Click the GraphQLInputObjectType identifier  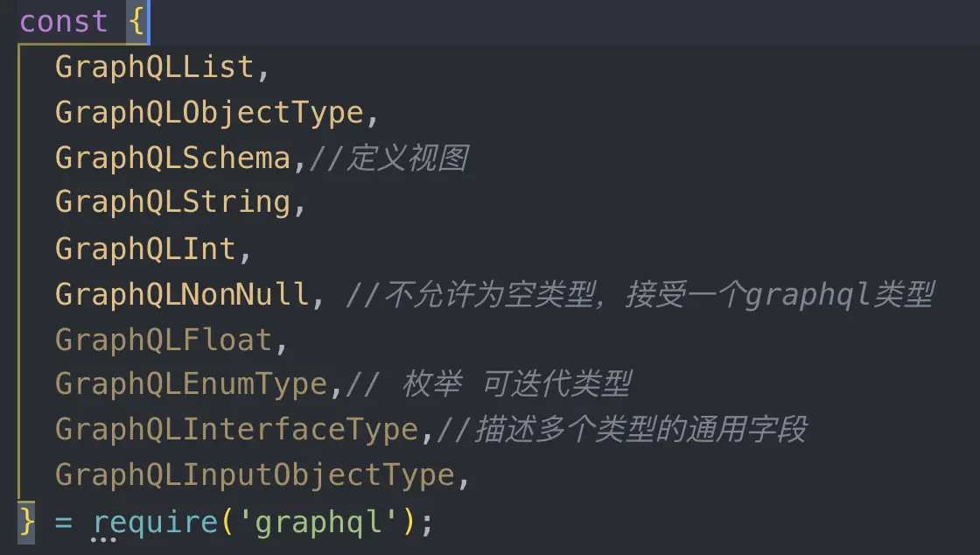[254, 476]
